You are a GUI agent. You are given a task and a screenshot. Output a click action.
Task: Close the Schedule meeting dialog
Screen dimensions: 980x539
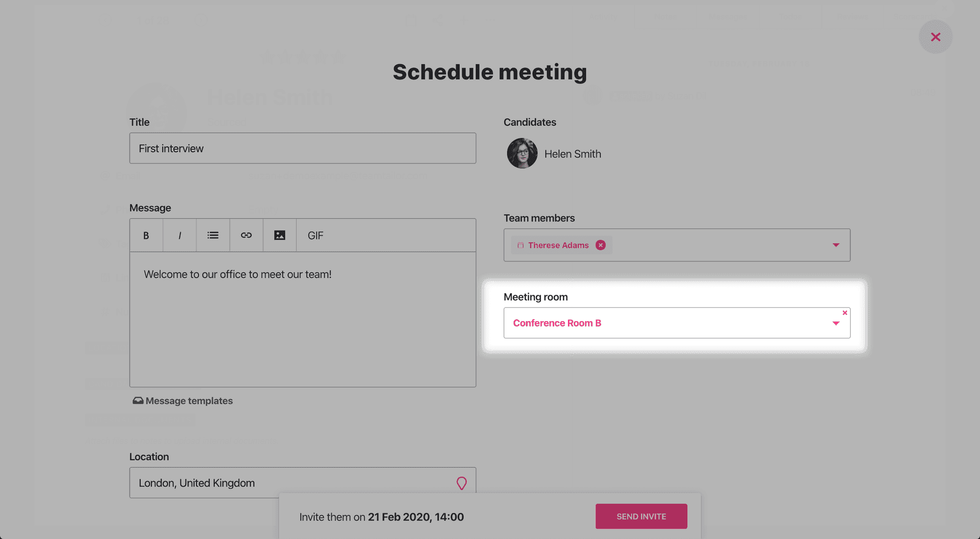point(935,37)
